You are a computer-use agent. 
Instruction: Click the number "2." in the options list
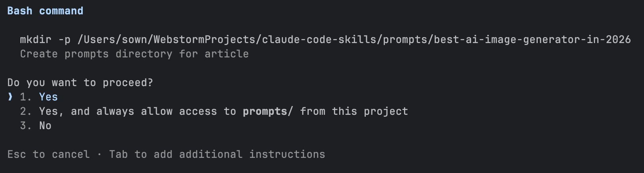tap(26, 112)
